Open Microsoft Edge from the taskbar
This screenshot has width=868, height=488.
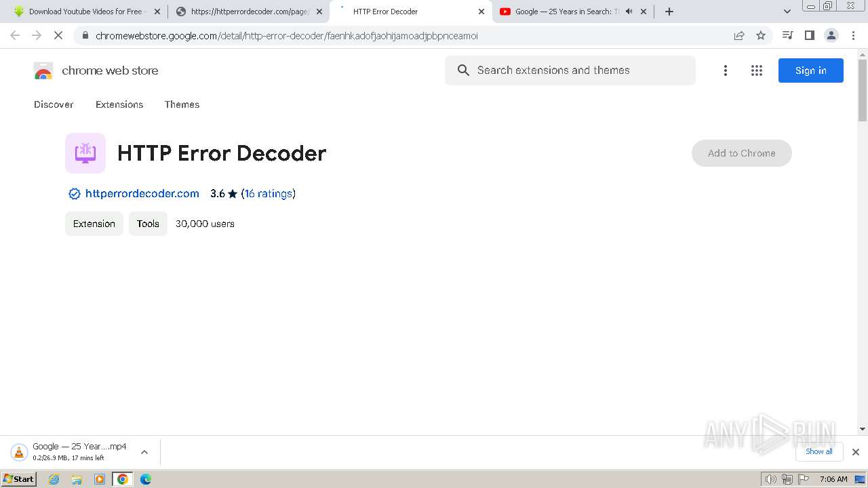146,479
